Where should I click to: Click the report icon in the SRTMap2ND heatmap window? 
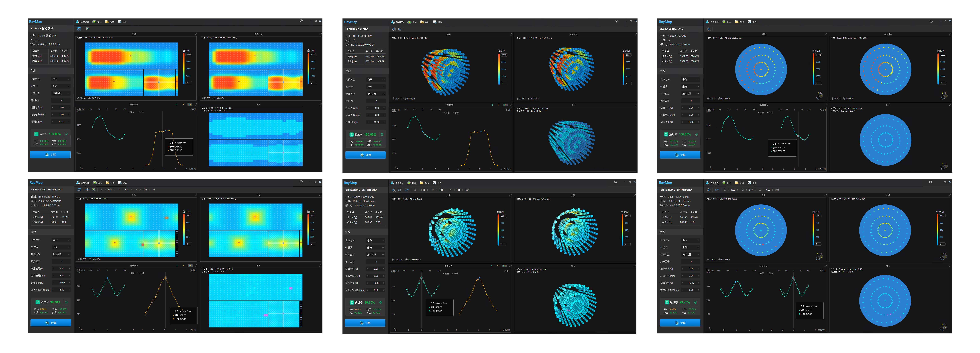point(120,183)
